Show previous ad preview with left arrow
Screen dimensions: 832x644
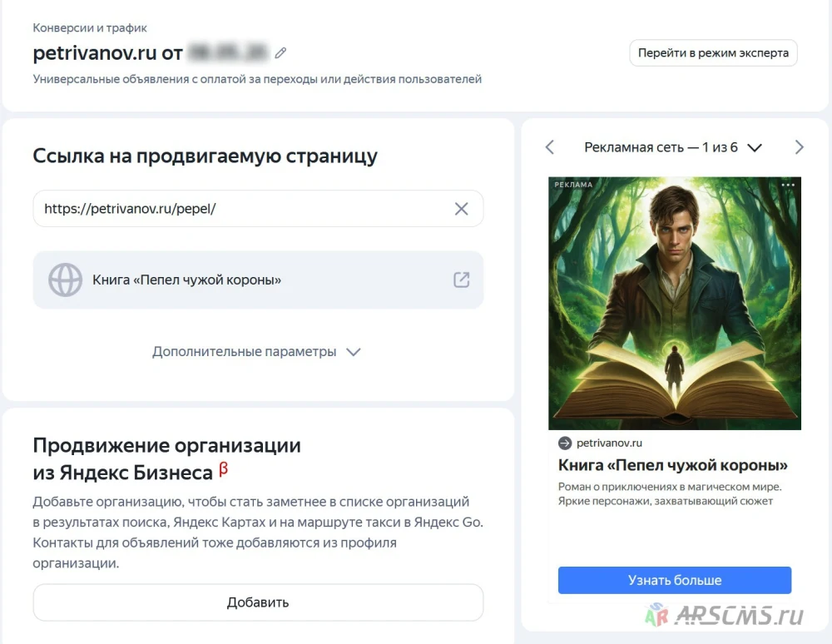(550, 147)
